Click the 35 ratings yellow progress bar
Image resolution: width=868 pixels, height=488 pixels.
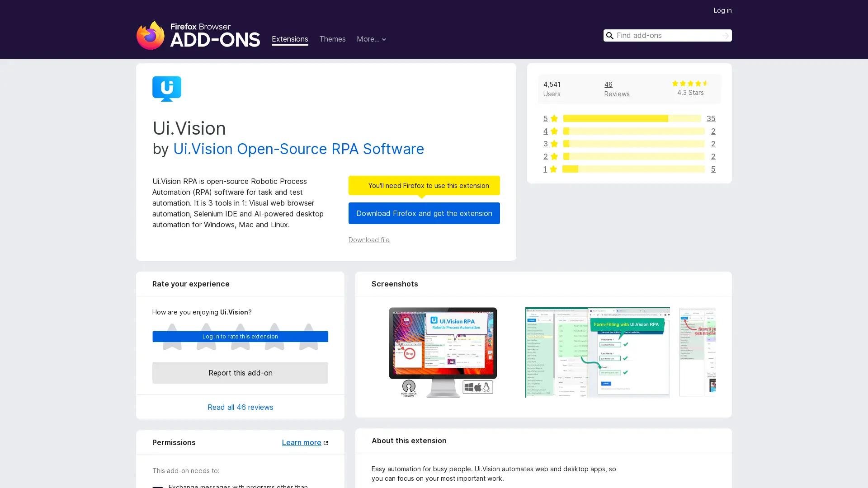tap(615, 118)
